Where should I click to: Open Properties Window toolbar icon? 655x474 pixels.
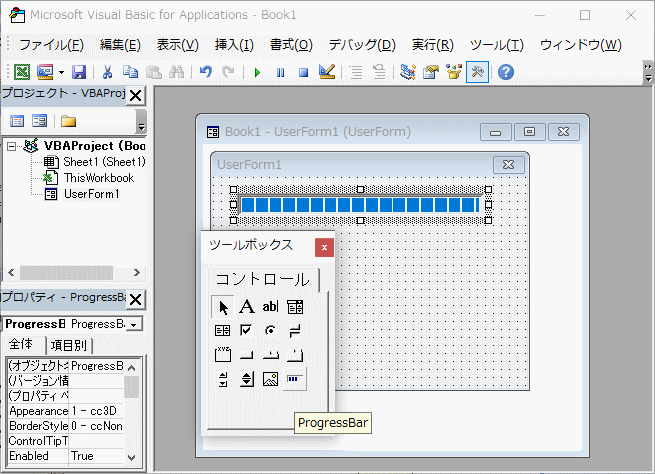[x=431, y=72]
